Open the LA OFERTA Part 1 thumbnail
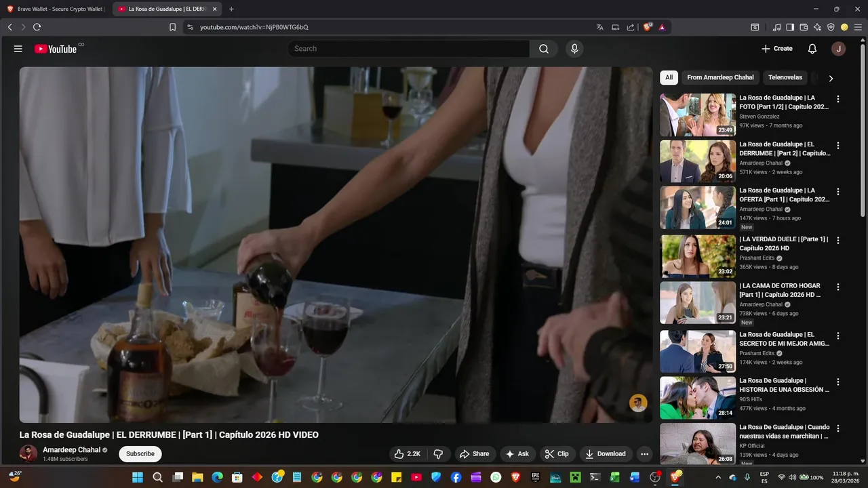 pyautogui.click(x=698, y=207)
